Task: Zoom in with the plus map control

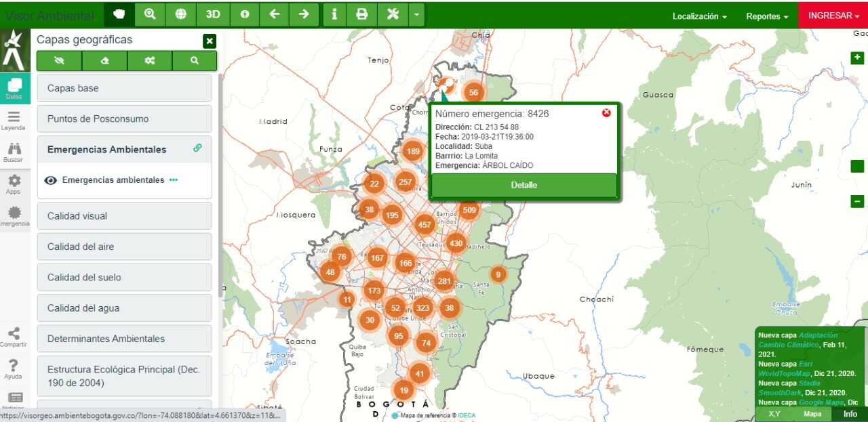Action: [857, 58]
